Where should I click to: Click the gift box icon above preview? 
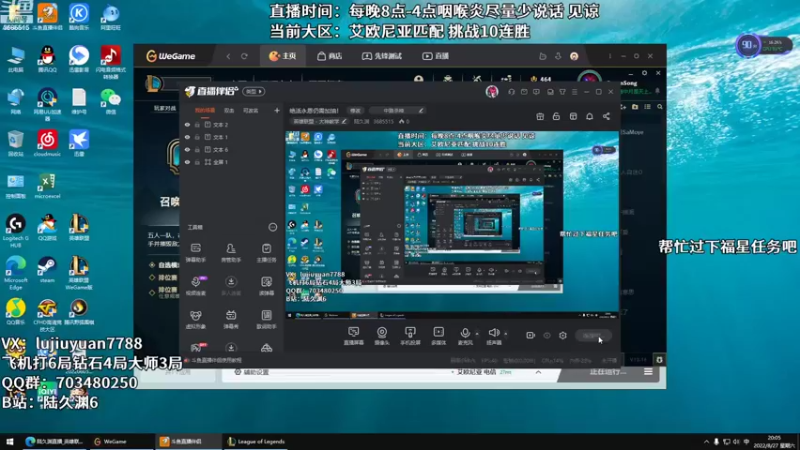(540, 116)
